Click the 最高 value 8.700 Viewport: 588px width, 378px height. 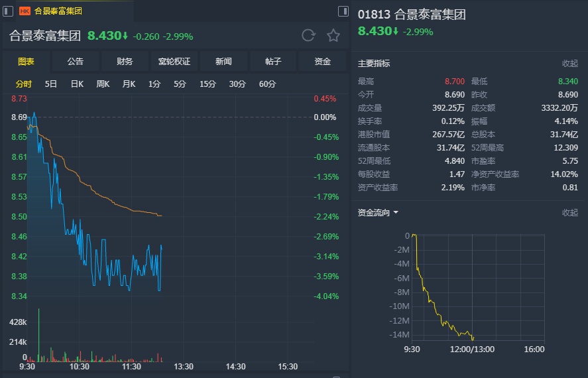coord(455,82)
